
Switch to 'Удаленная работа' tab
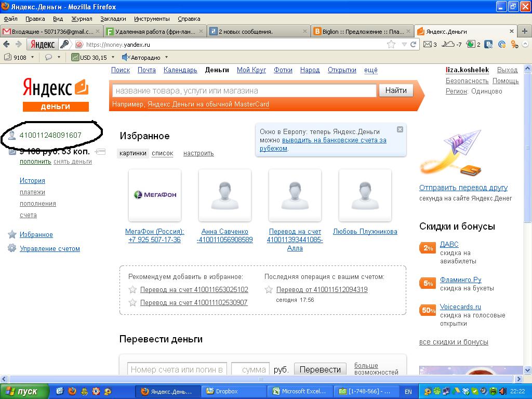point(155,32)
